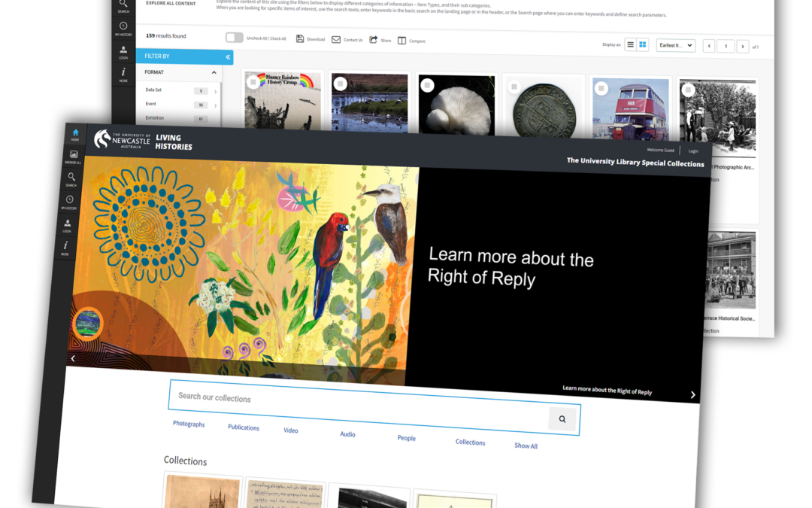Click the magnifier button in collections search box
This screenshot has height=508, width=812.
coord(562,419)
